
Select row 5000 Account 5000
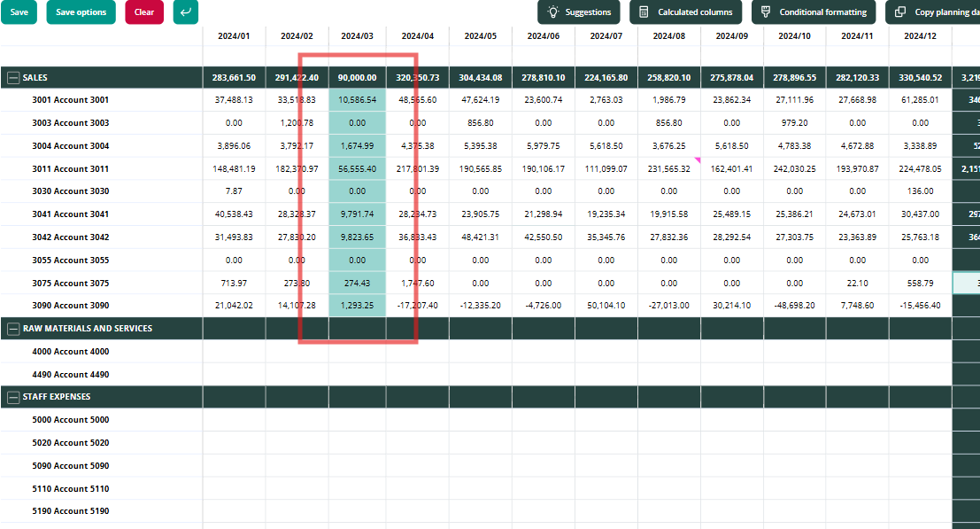pyautogui.click(x=71, y=420)
